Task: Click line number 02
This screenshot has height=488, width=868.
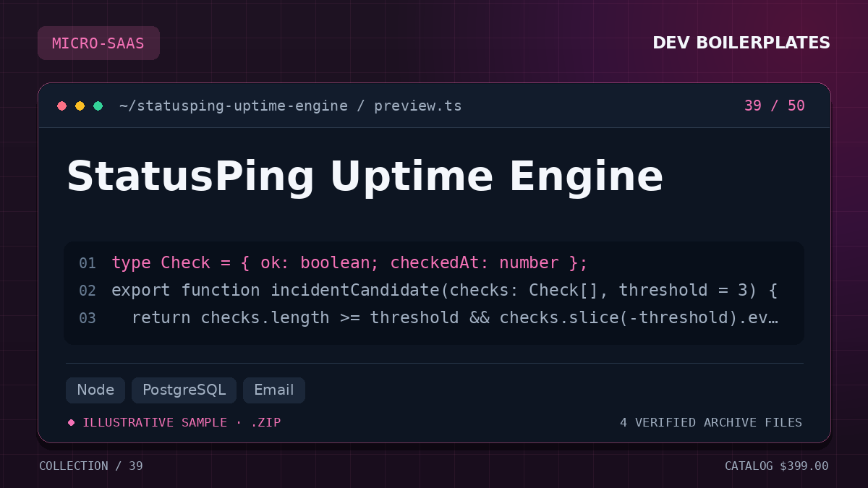Action: (x=88, y=291)
